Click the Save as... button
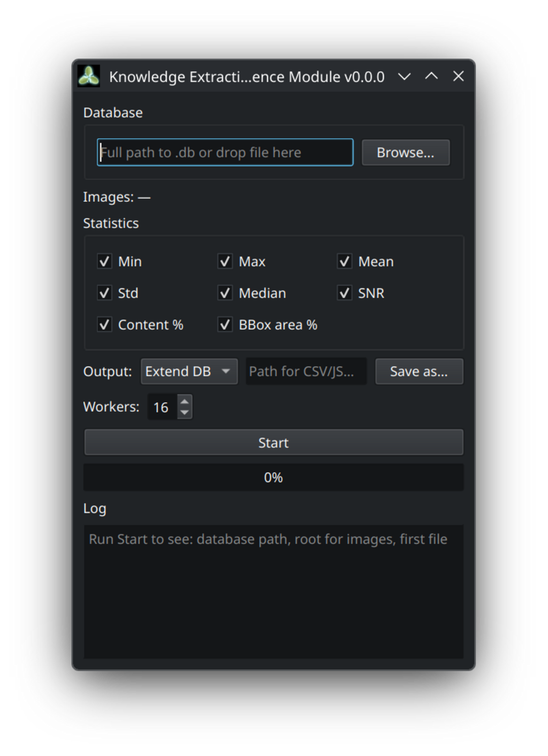The width and height of the screenshot is (548, 756). tap(419, 372)
